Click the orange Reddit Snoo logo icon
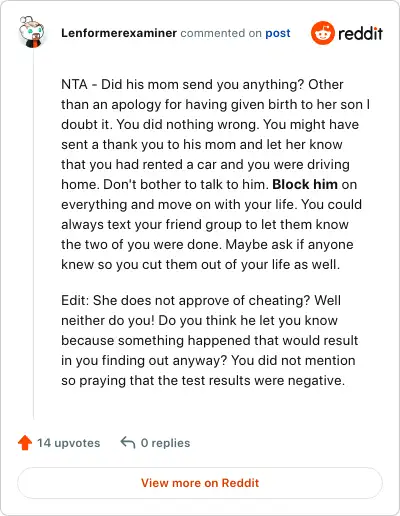The image size is (400, 516). tap(323, 33)
